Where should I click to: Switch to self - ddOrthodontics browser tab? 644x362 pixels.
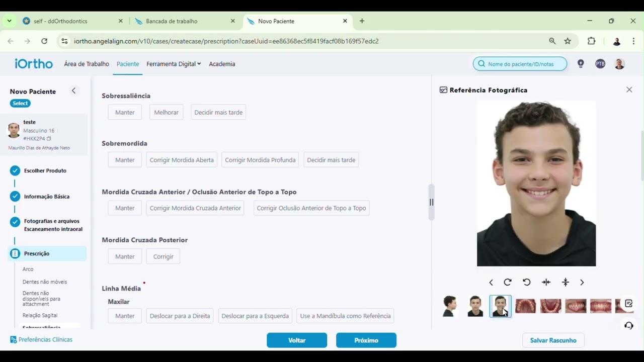72,21
